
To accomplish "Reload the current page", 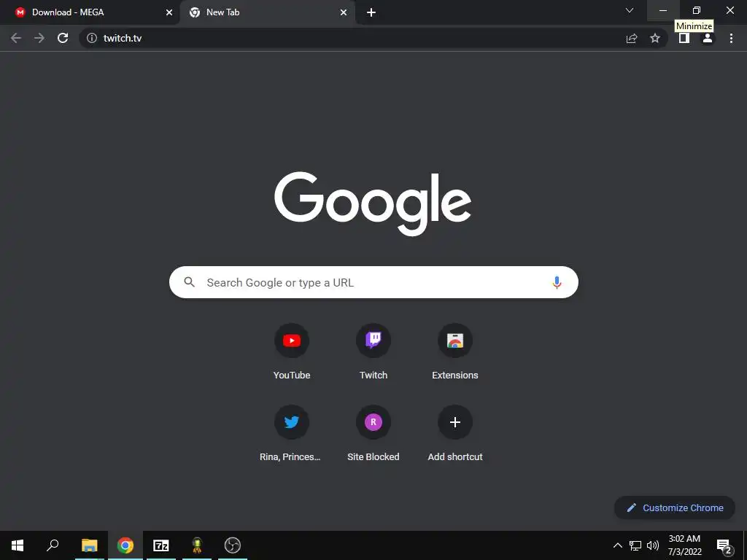I will pyautogui.click(x=63, y=38).
